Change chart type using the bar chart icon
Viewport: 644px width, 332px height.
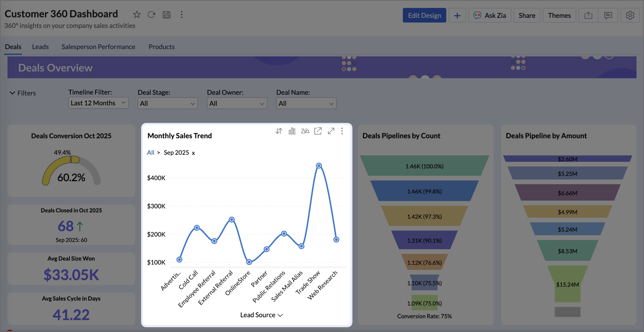[x=292, y=131]
